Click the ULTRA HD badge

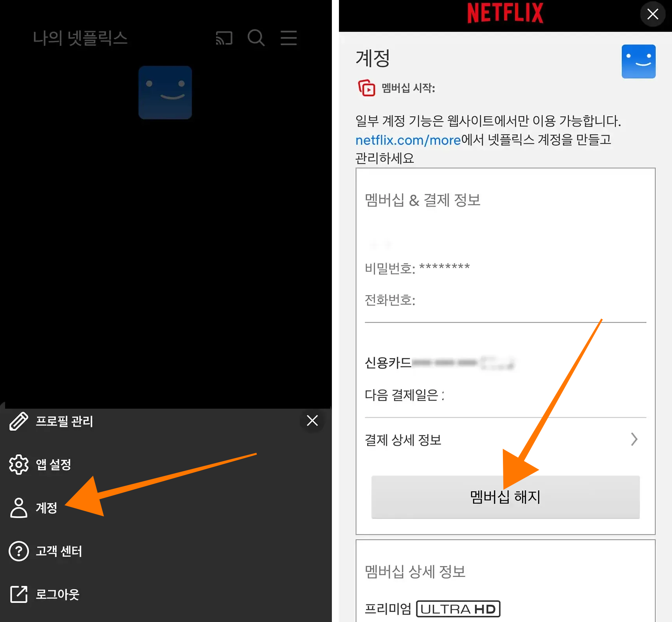[x=458, y=609]
